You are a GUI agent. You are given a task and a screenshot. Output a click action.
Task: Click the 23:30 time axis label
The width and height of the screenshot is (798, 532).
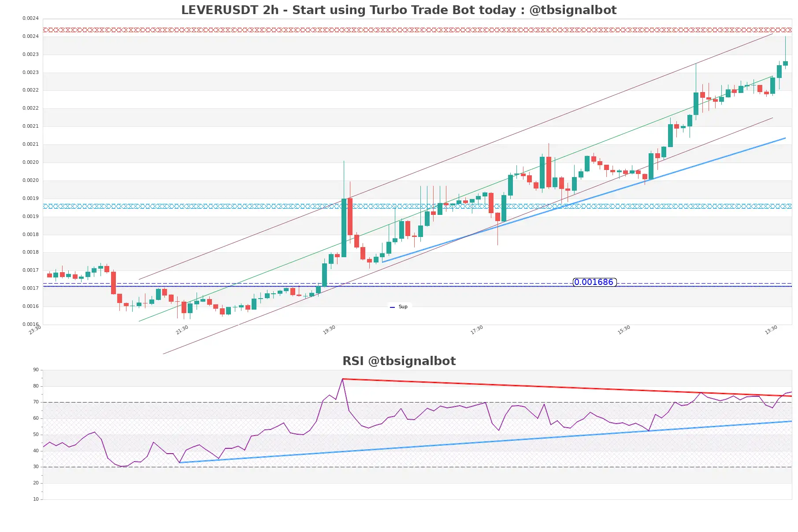pos(35,330)
